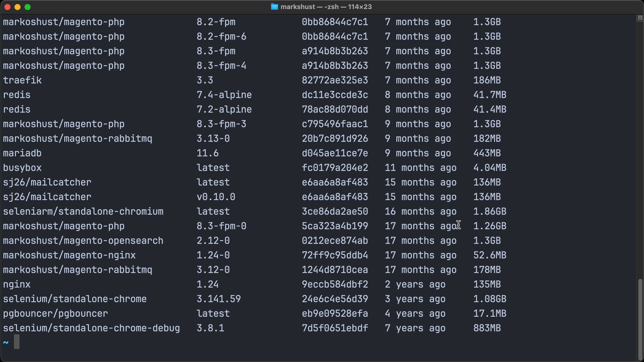The image size is (644, 362).
Task: Click tag 3.141.59 of selenium/standalone-chrome
Action: pyautogui.click(x=218, y=299)
